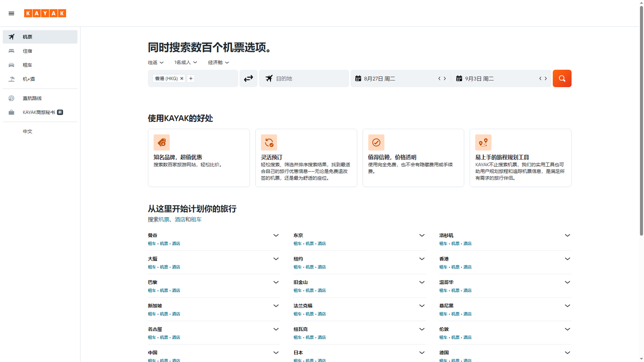
Task: Expand the 名古屋 destination row
Action: tap(276, 329)
